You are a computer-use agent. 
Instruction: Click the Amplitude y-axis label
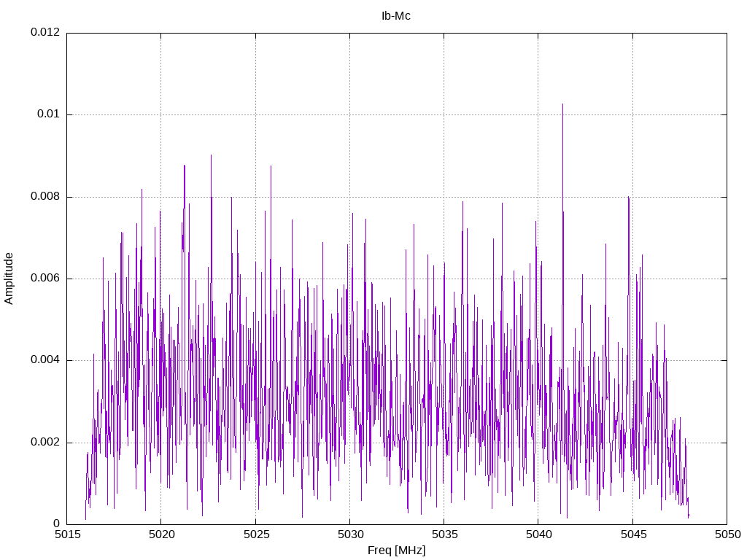pyautogui.click(x=9, y=279)
